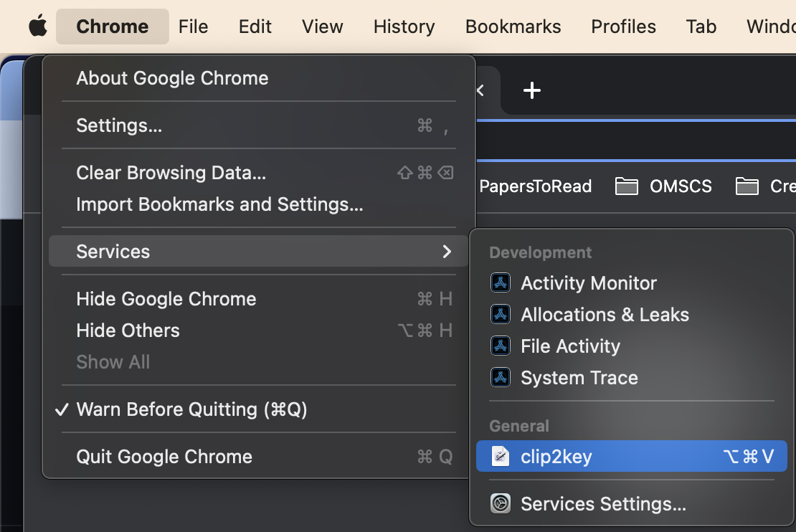This screenshot has height=532, width=796.
Task: Choose Import Bookmarks and Settings
Action: tap(219, 204)
